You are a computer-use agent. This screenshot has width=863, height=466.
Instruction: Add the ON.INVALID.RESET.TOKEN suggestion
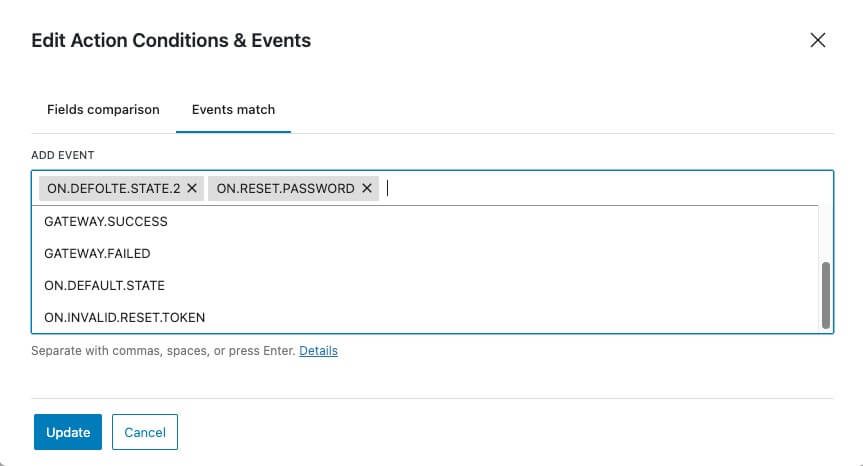pos(125,317)
